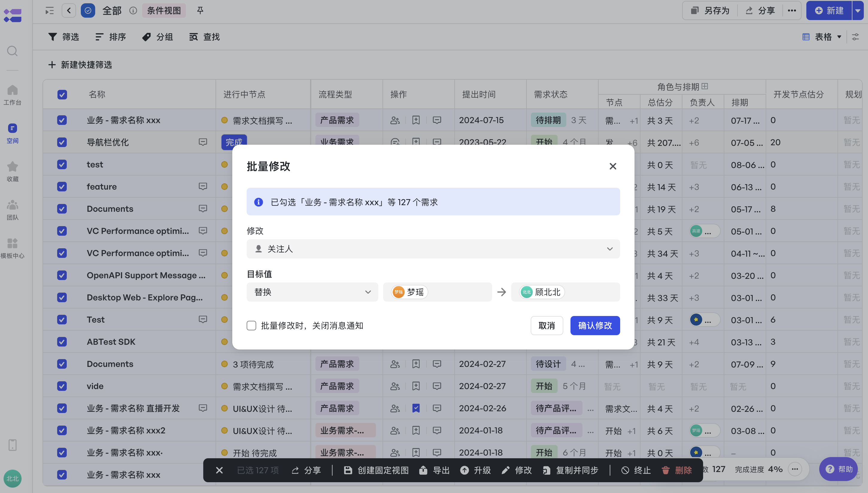Screen dimensions: 868x493
Task: Close the 批量修改 dialog with X
Action: 613,166
